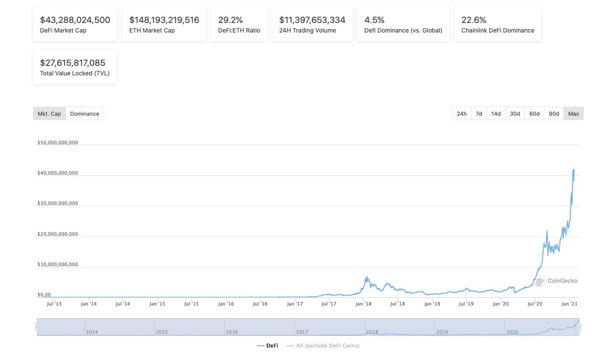Select the 14d time range
This screenshot has height=364, width=612.
pos(495,113)
